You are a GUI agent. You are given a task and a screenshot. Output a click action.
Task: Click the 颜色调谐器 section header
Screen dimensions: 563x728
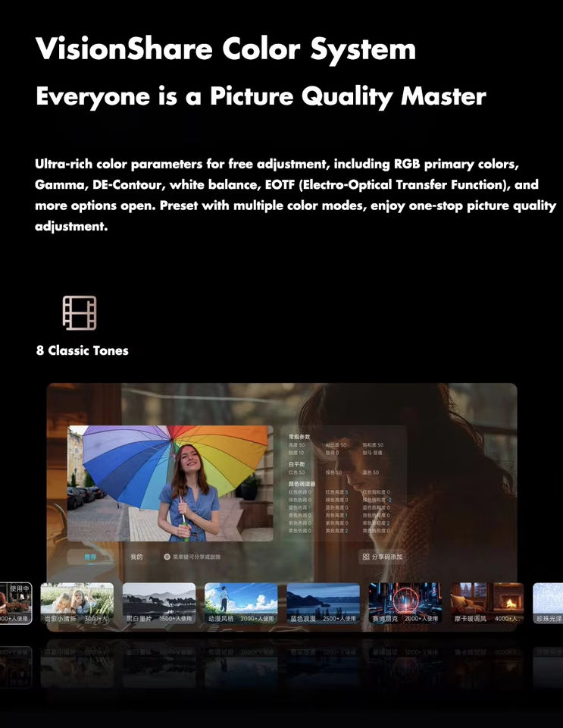pos(302,484)
